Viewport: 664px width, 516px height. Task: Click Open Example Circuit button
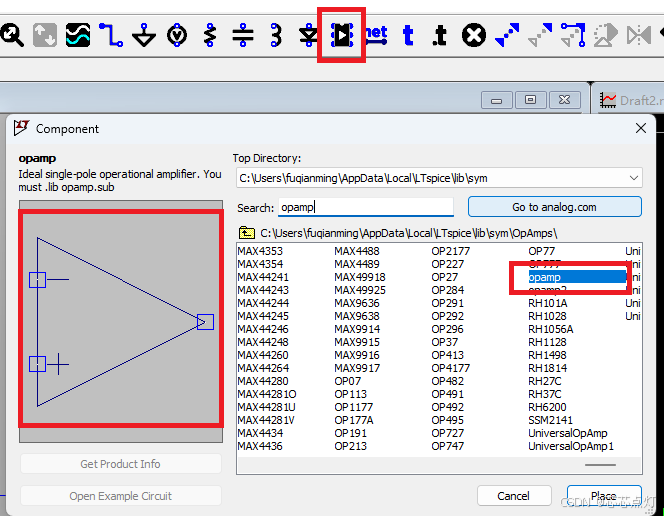tap(121, 496)
